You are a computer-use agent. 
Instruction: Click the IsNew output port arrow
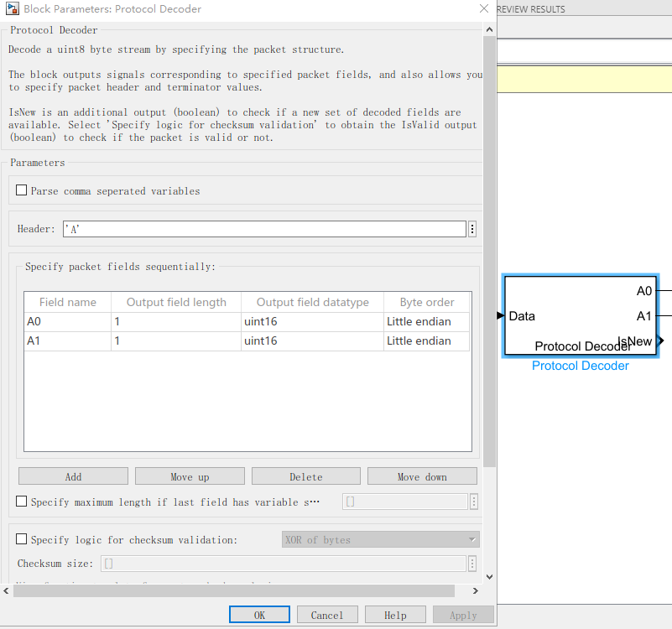661,340
